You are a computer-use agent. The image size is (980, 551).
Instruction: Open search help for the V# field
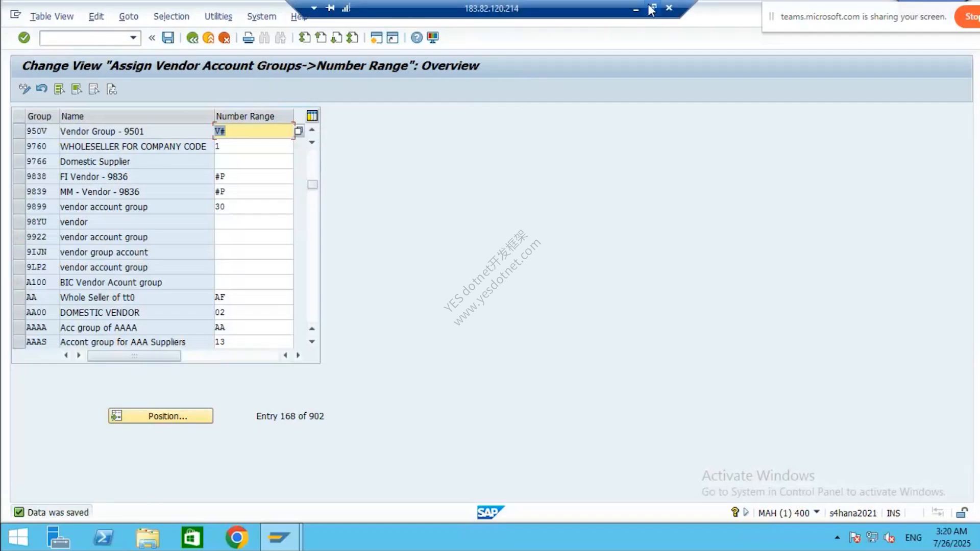pyautogui.click(x=299, y=131)
